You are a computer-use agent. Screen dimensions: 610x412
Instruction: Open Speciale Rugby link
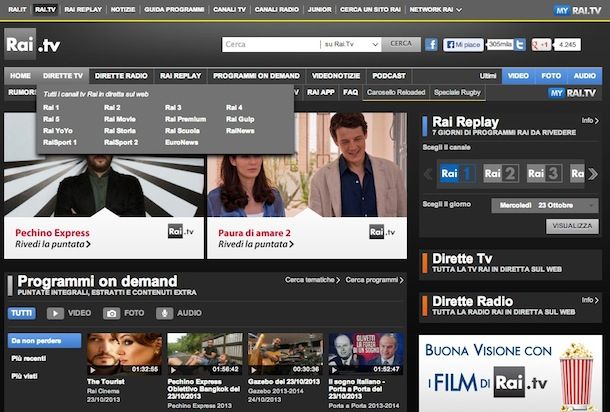458,93
